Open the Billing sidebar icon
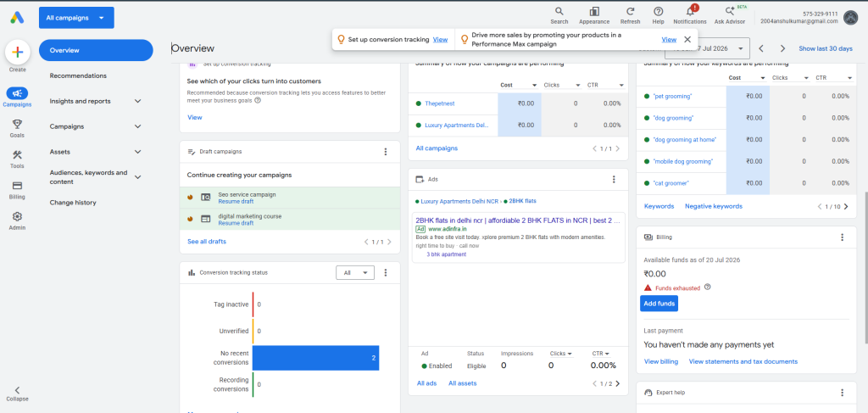This screenshot has width=868, height=413. tap(17, 186)
